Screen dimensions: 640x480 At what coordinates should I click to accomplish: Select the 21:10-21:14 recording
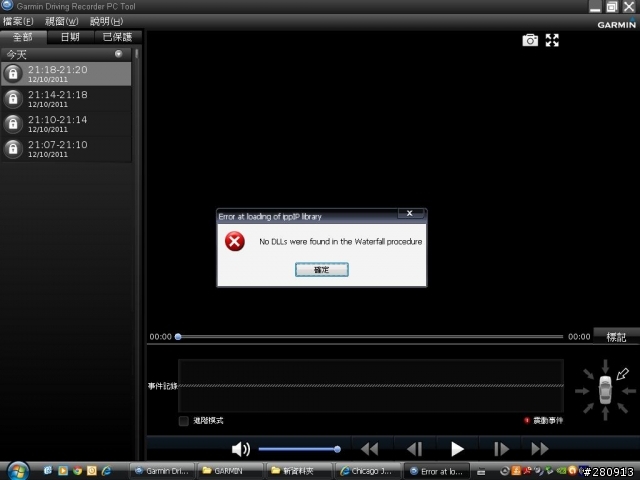pyautogui.click(x=66, y=124)
